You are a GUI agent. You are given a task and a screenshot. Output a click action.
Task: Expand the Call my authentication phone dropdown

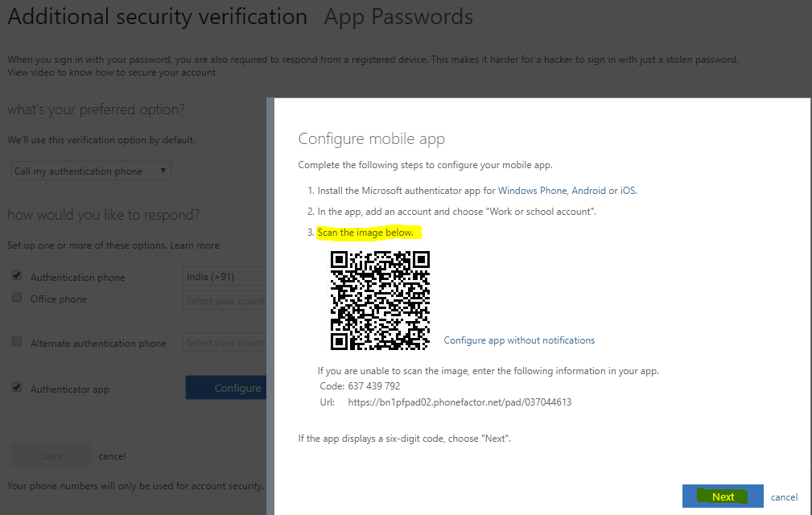point(91,171)
